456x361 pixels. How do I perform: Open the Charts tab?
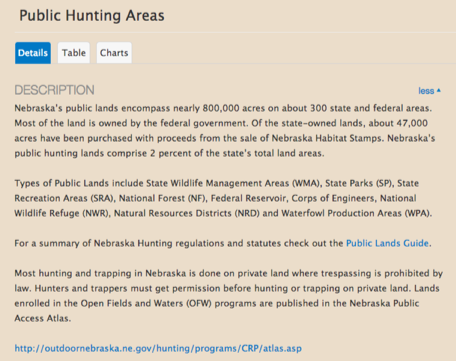[x=114, y=53]
